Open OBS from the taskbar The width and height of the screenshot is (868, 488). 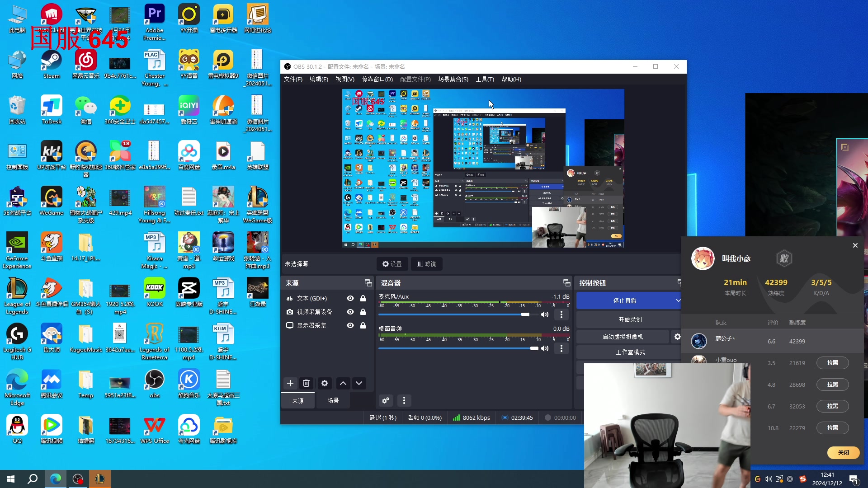78,479
